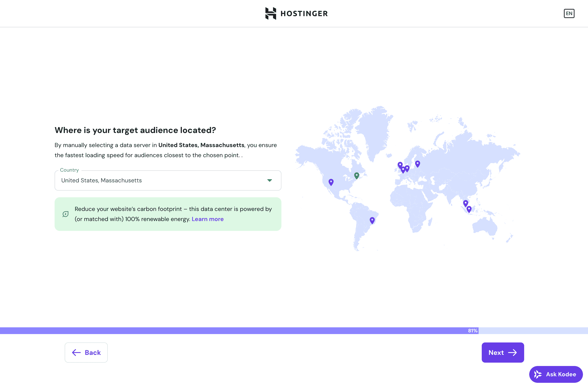Viewport: 588px width, 387px height.
Task: Click the easternmost European map pin
Action: click(417, 164)
